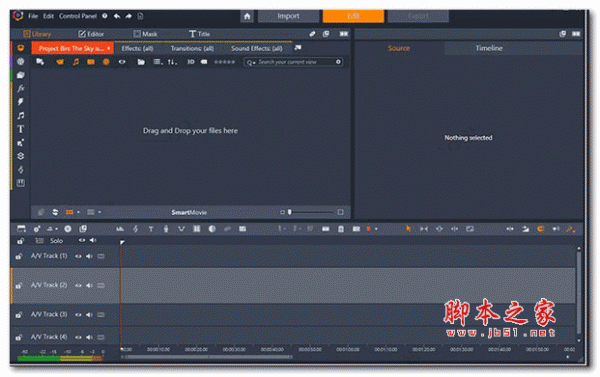Open the timeline settings gear icon
Screen dimensions: 600x377
click(x=37, y=229)
